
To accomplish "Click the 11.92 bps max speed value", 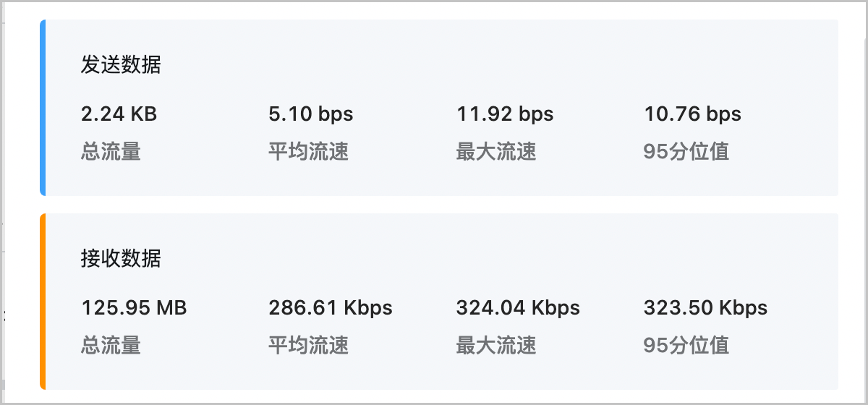I will [x=505, y=114].
